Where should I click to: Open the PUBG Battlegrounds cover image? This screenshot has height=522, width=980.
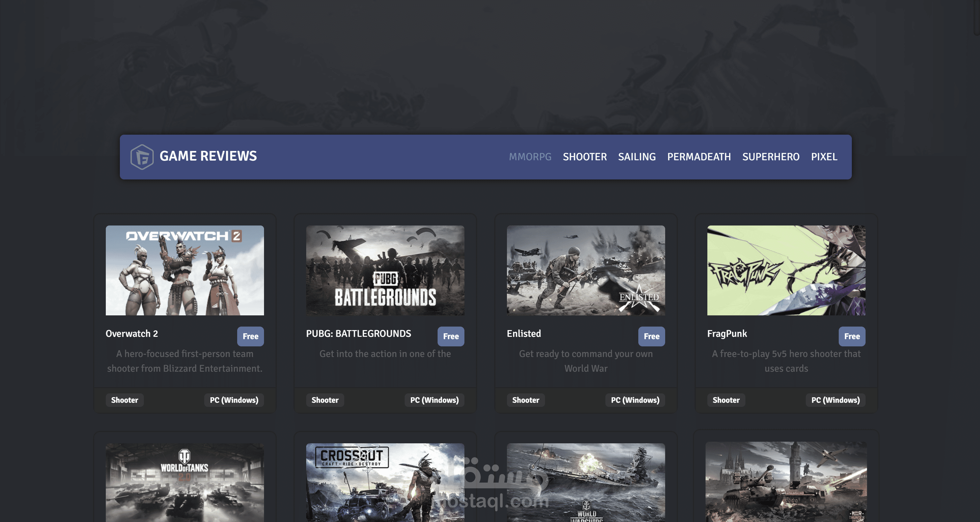[385, 270]
